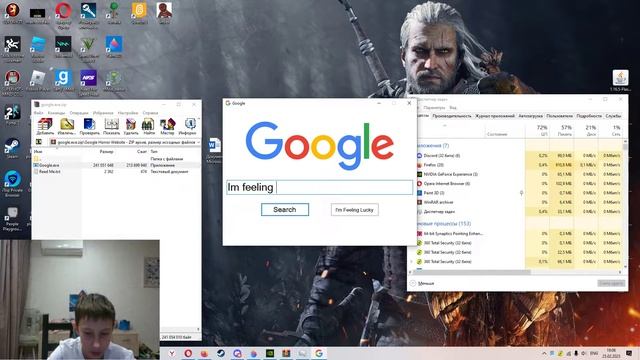The image size is (640, 360).
Task: Click the Google app icon in taskbar
Action: click(x=319, y=353)
